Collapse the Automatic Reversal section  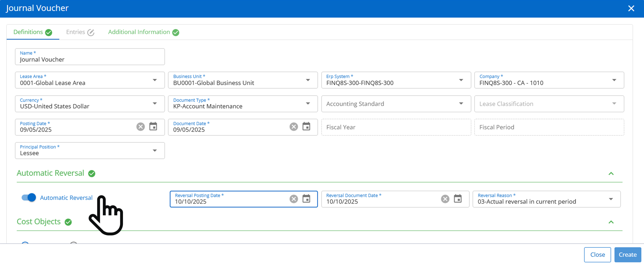611,173
